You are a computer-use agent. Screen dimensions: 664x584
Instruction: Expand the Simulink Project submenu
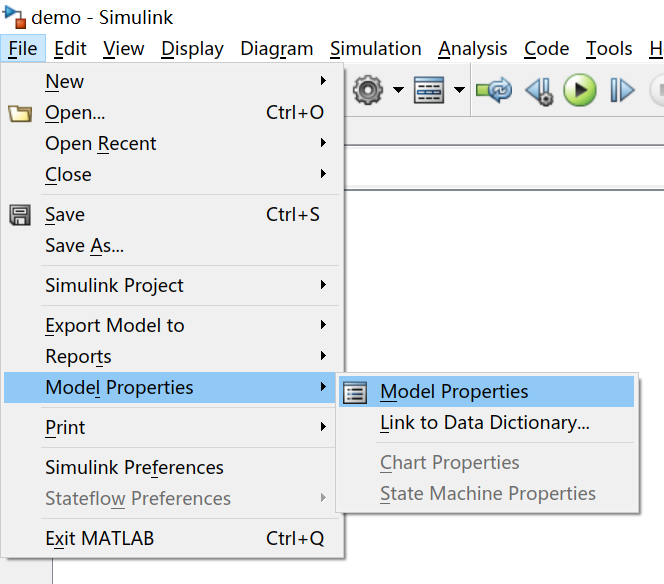(172, 285)
